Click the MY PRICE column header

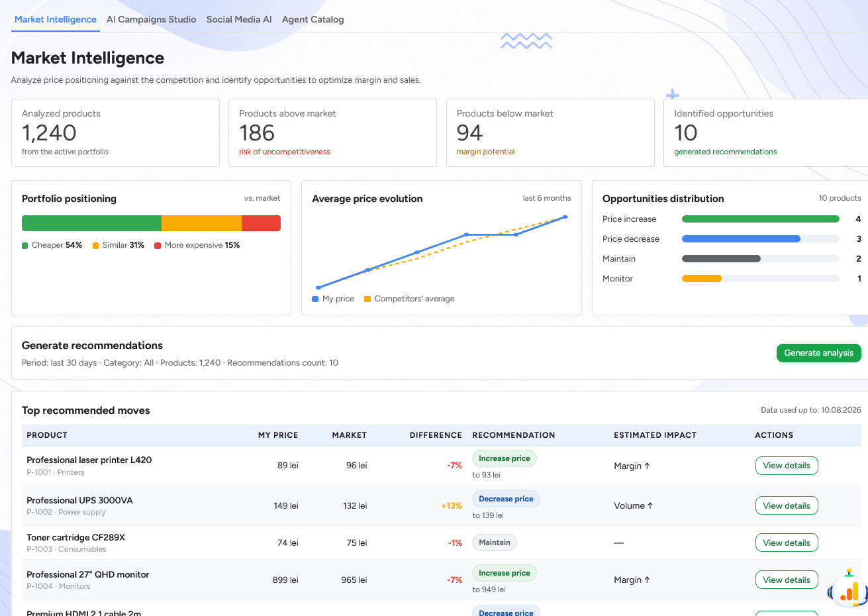coord(278,435)
